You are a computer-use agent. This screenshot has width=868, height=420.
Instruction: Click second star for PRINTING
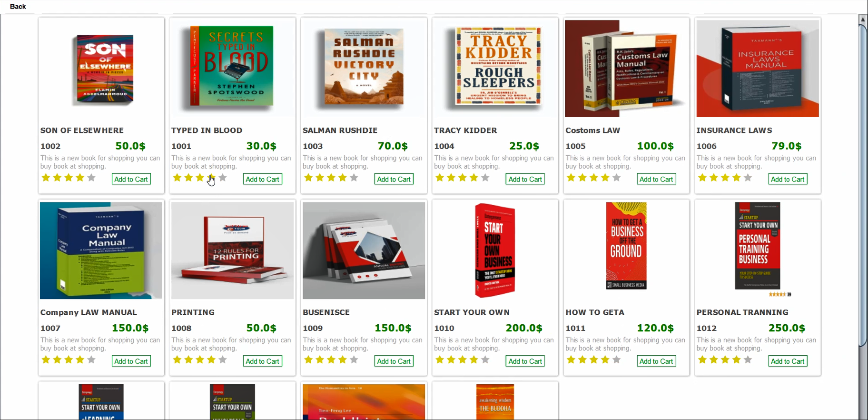(188, 360)
